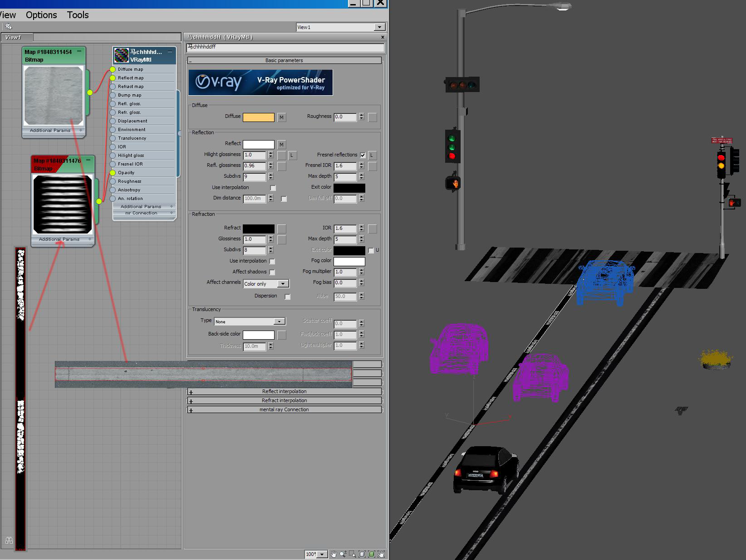Click the Fog color white swatch
746x560 pixels.
[x=349, y=261]
